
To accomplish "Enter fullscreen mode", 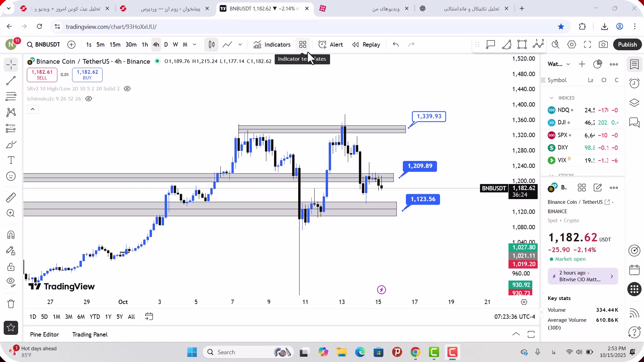I will [588, 45].
